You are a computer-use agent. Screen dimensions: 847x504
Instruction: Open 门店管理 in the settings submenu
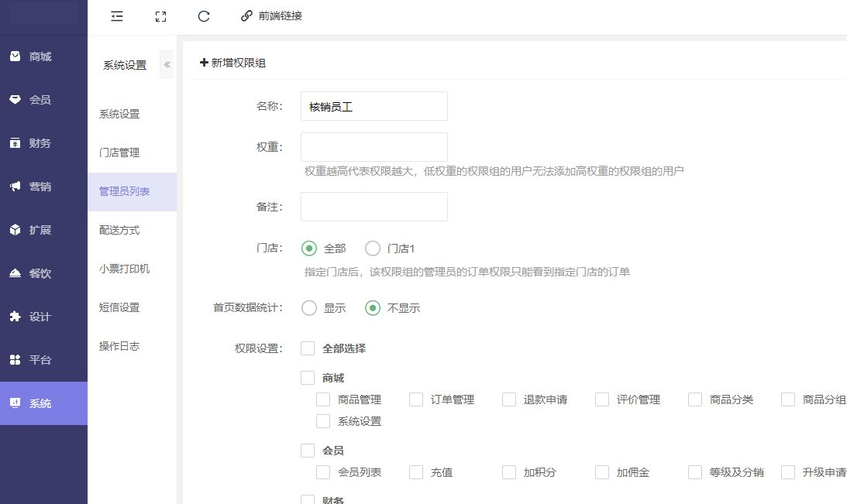[119, 153]
